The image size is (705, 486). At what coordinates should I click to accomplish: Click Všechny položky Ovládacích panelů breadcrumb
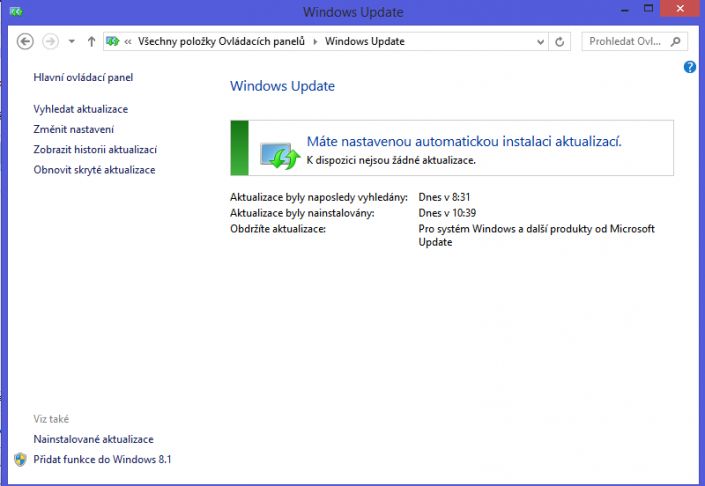[221, 41]
